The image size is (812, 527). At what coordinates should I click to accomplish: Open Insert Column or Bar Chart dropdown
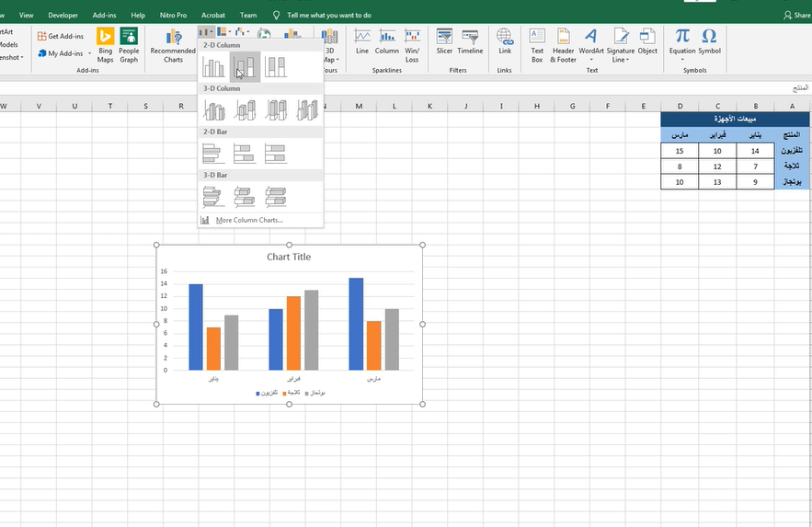(x=206, y=32)
